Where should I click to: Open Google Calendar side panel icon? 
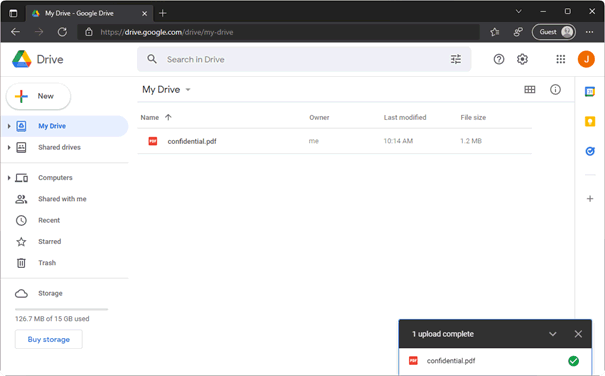[x=590, y=92]
